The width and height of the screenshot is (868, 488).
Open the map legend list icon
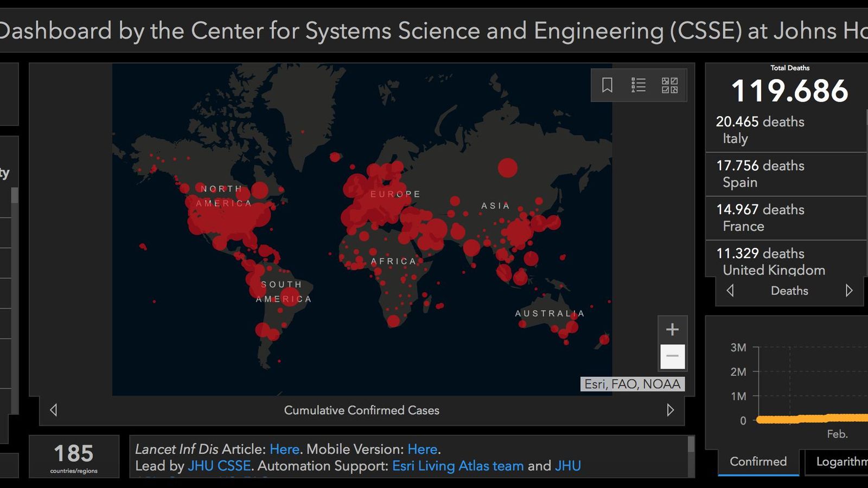639,85
